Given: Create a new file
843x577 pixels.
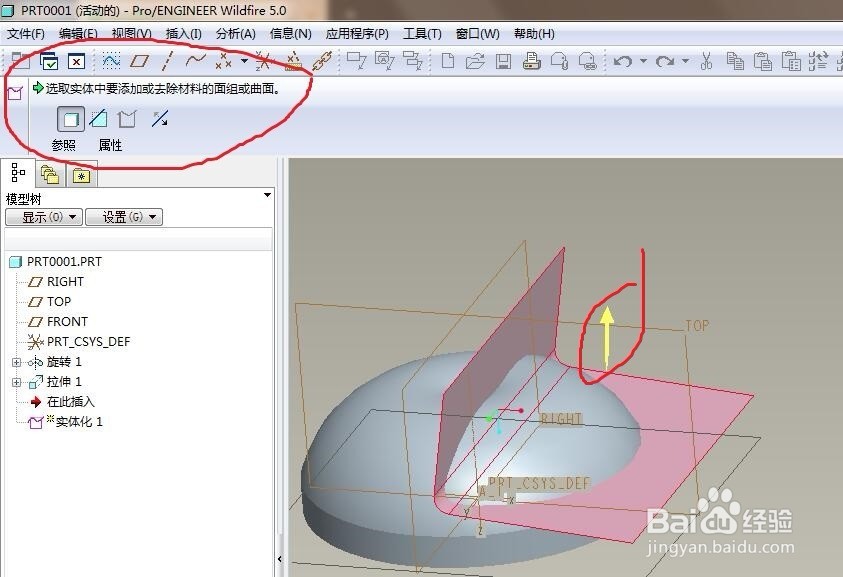Looking at the screenshot, I should pyautogui.click(x=447, y=61).
